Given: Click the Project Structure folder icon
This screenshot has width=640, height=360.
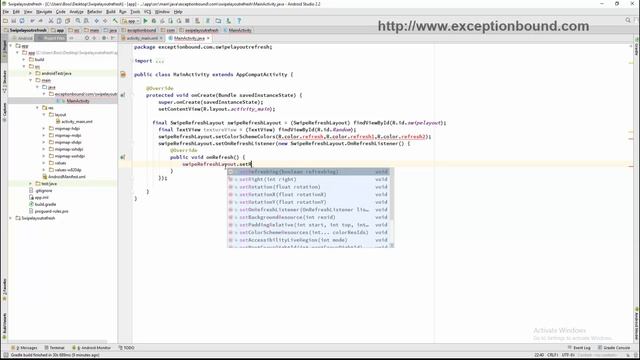Looking at the screenshot, I should point(218,20).
